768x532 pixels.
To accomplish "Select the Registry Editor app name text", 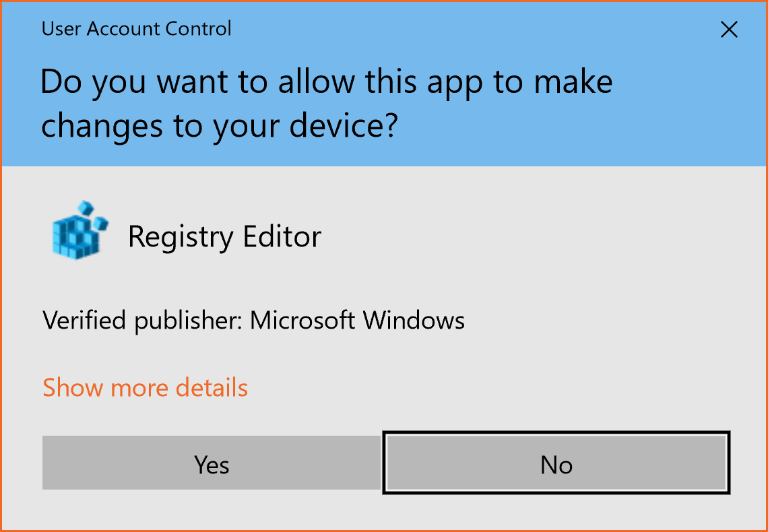I will point(224,237).
